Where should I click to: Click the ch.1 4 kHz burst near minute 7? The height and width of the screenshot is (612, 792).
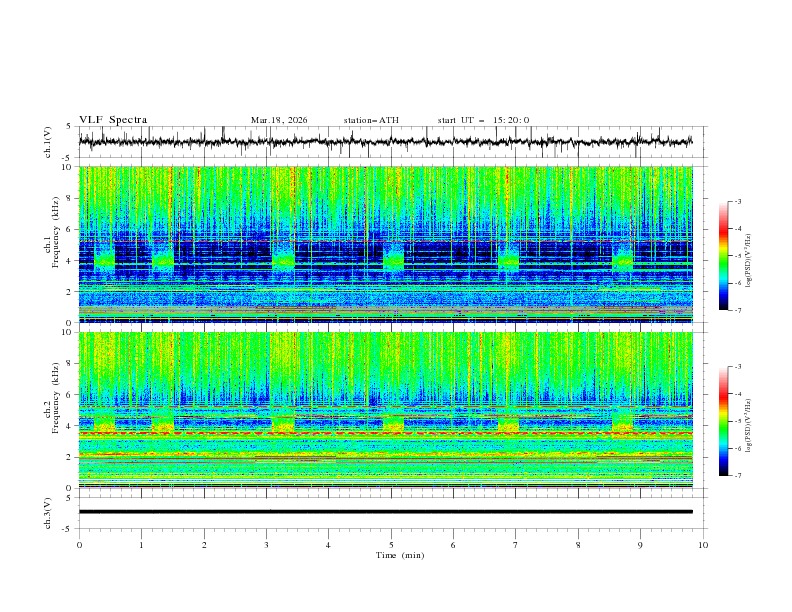(508, 259)
